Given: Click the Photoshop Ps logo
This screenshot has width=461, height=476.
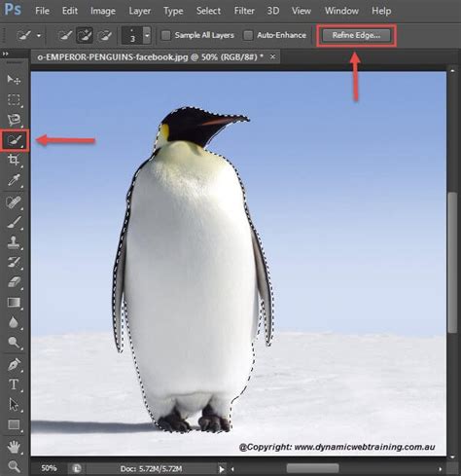Looking at the screenshot, I should point(13,10).
